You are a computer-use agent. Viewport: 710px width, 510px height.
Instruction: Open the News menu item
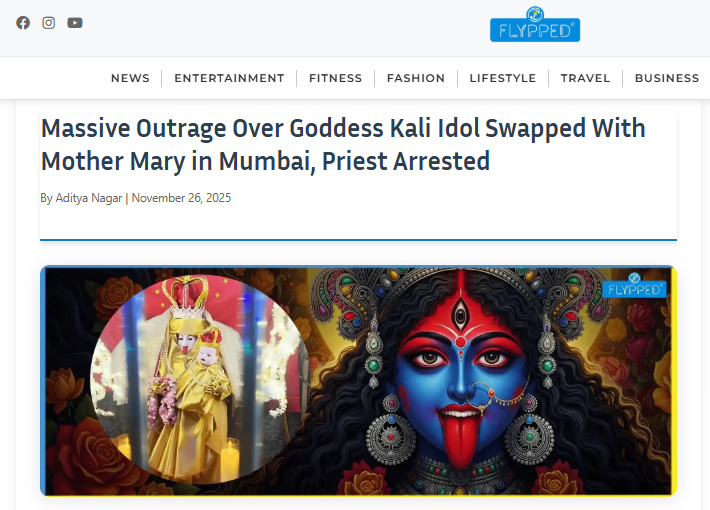click(x=130, y=78)
